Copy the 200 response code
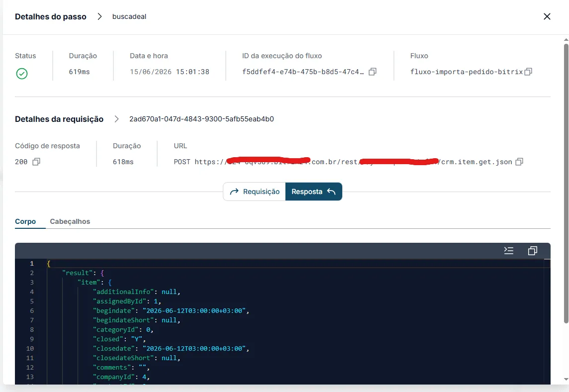This screenshot has height=392, width=569. coord(36,162)
